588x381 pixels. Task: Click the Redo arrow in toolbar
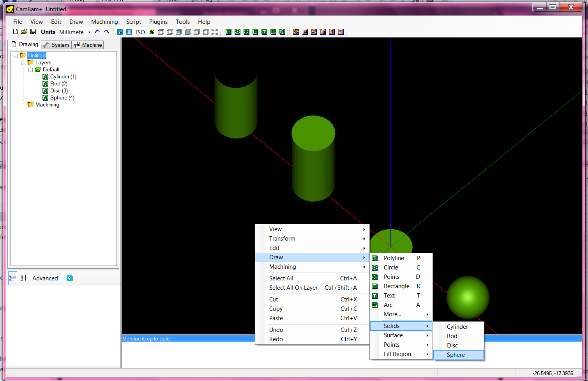point(106,32)
